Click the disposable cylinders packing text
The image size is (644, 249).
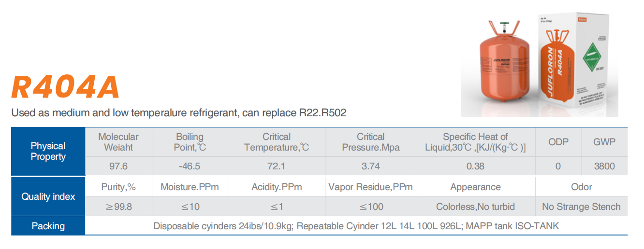(223, 226)
